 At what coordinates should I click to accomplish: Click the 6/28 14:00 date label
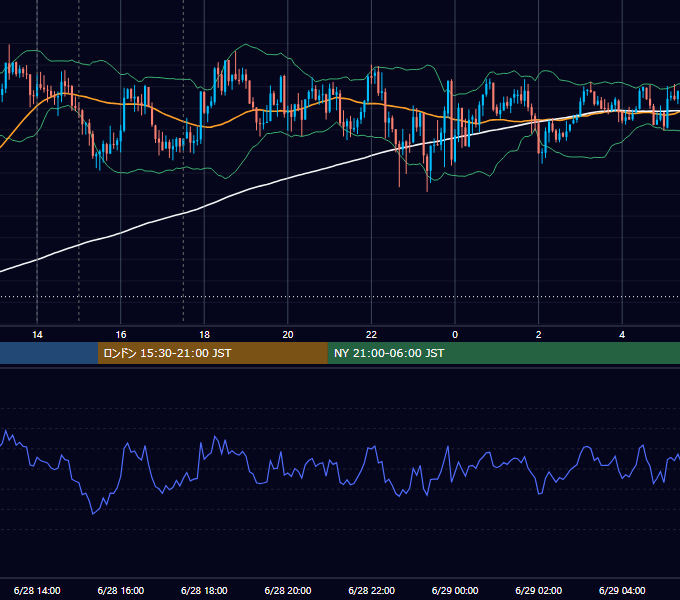tap(37, 590)
